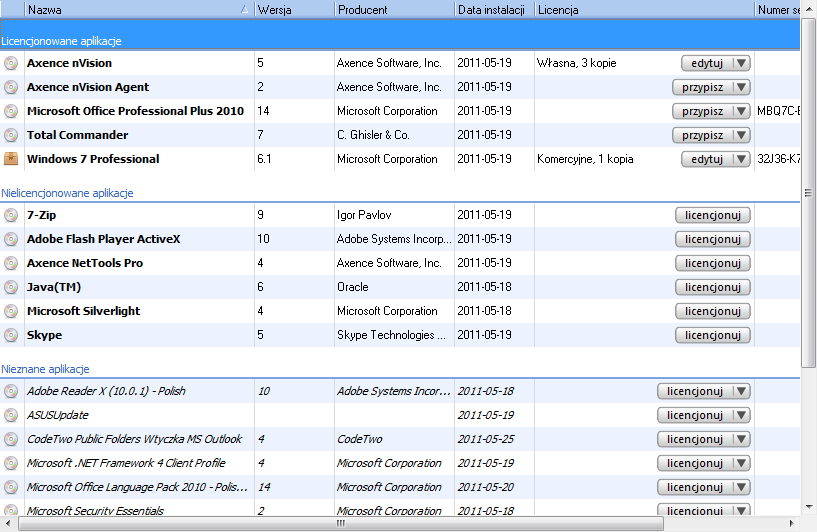The height and width of the screenshot is (532, 817).
Task: Click the 'Własna, 3 kopie' license cell
Action: coord(576,63)
